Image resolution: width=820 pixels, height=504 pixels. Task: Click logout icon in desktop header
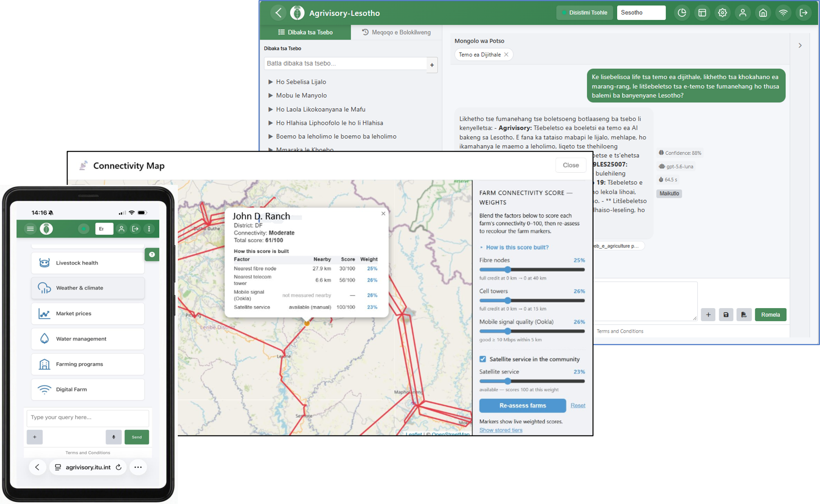coord(803,13)
